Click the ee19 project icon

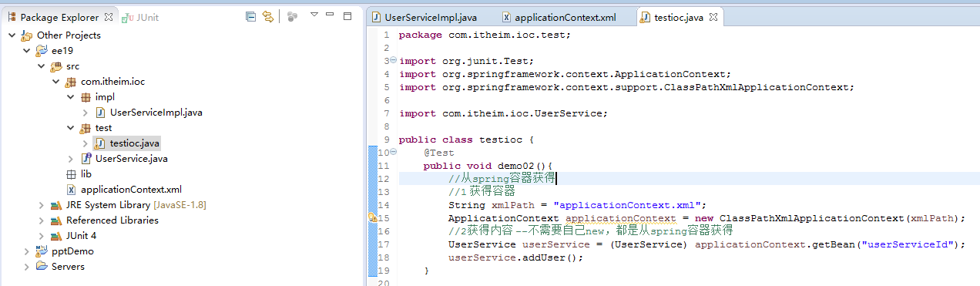click(41, 51)
